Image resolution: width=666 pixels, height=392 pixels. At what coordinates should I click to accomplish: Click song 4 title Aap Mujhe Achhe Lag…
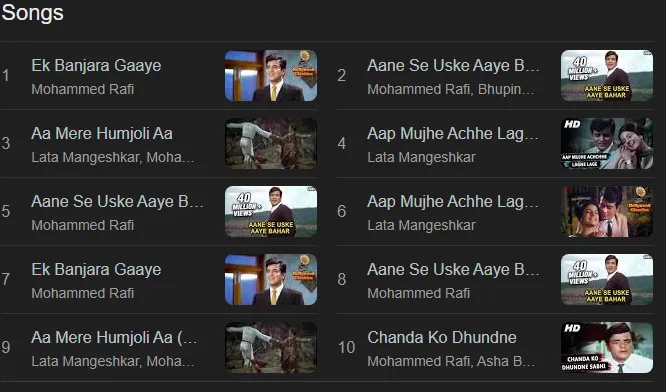click(453, 134)
